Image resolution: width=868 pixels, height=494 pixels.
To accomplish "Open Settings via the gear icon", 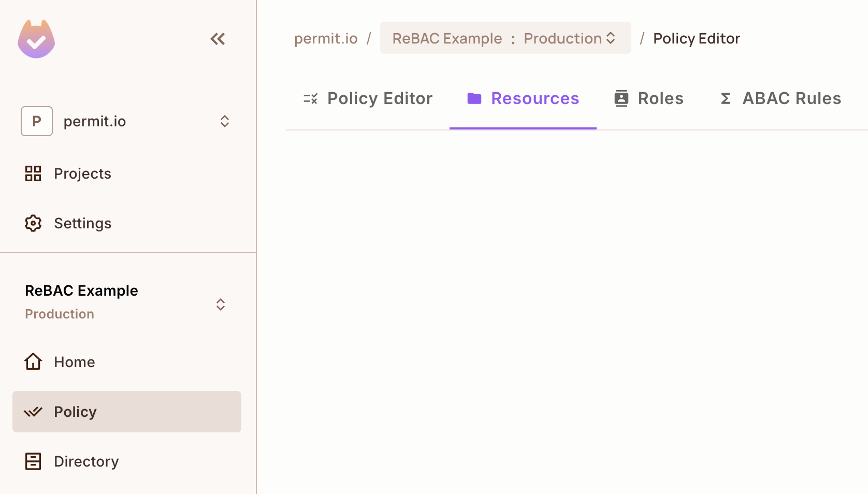I will 33,223.
